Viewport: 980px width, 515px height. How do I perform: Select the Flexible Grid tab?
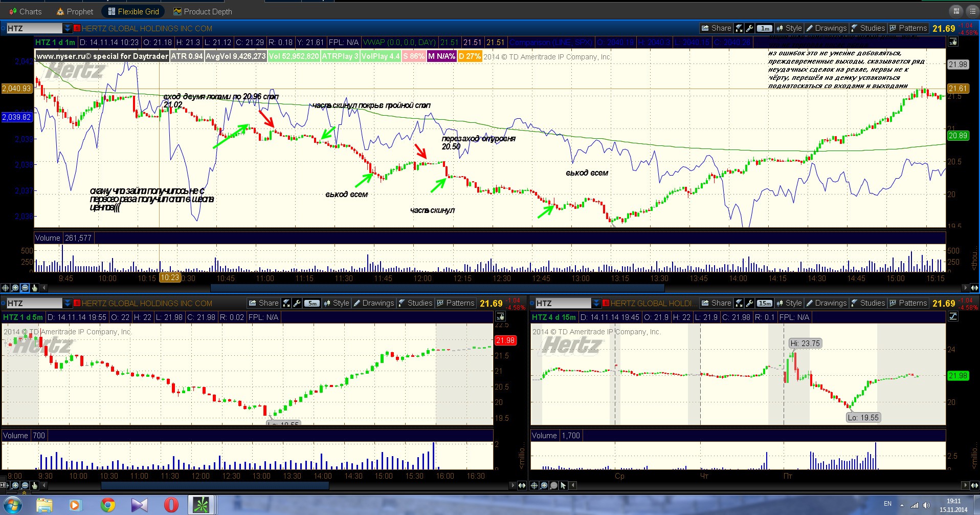pos(133,11)
